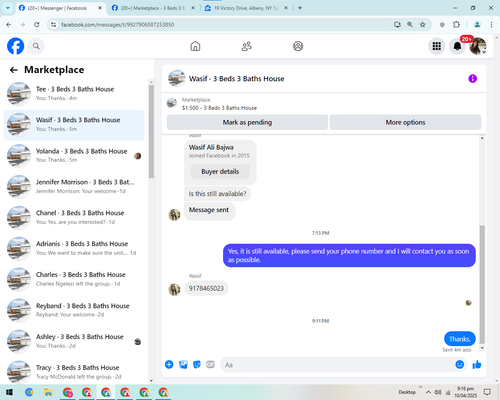Switch to the 19 Victory Drive tab
The width and height of the screenshot is (500, 400).
pyautogui.click(x=246, y=8)
